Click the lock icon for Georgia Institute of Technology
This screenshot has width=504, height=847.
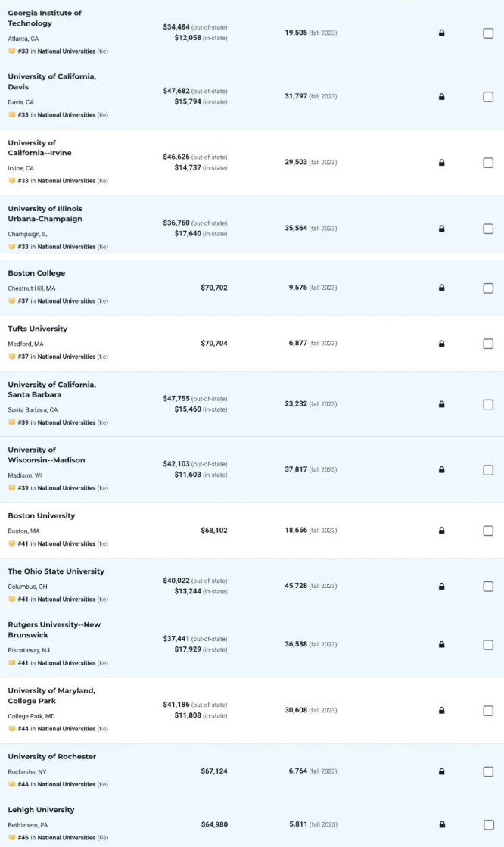click(441, 33)
